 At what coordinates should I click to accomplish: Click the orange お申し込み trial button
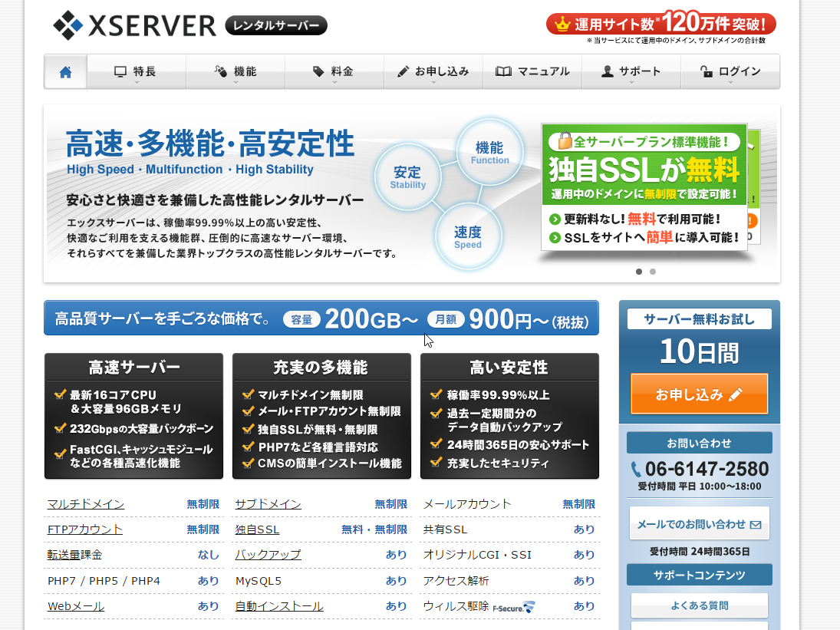coord(699,394)
